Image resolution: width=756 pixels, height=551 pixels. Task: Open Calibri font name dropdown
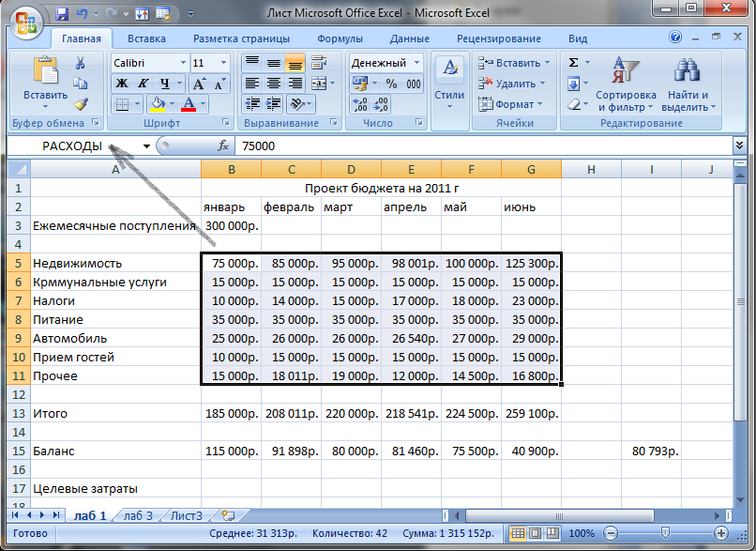tap(183, 63)
